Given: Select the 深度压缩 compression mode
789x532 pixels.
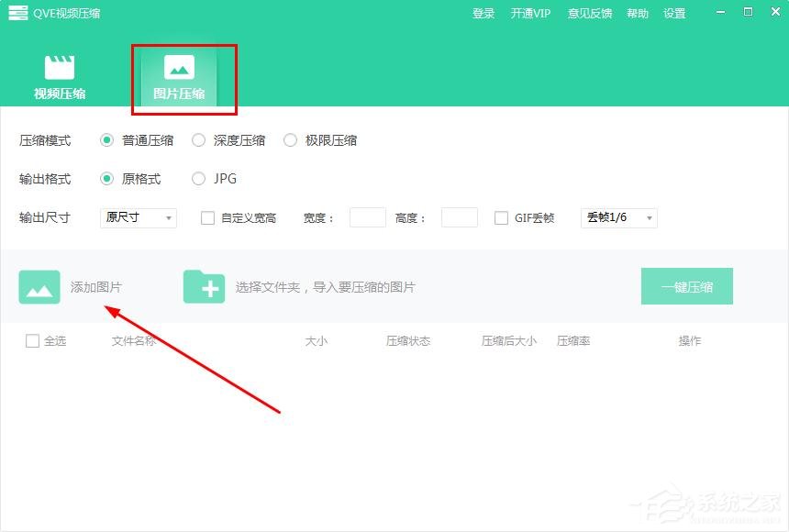Looking at the screenshot, I should point(198,140).
